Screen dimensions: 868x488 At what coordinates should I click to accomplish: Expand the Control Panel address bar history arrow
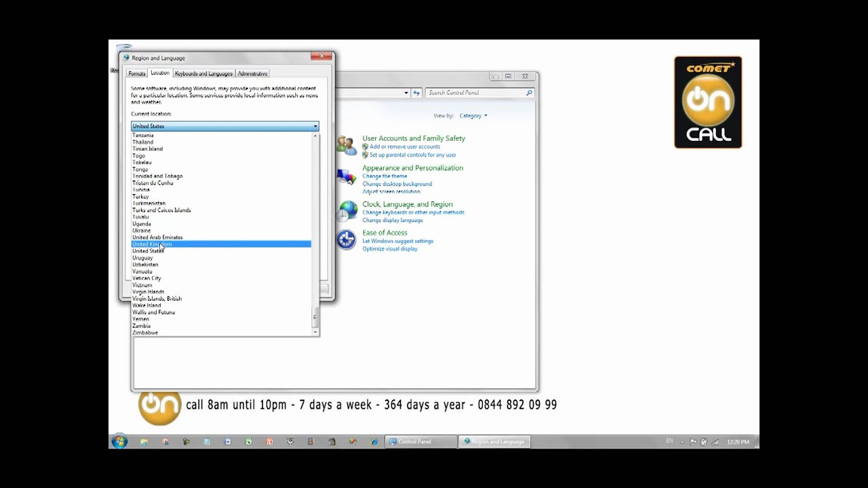pyautogui.click(x=406, y=93)
